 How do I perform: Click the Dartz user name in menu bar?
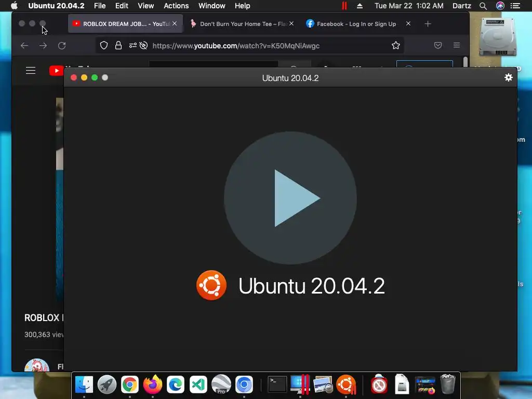[x=462, y=6]
